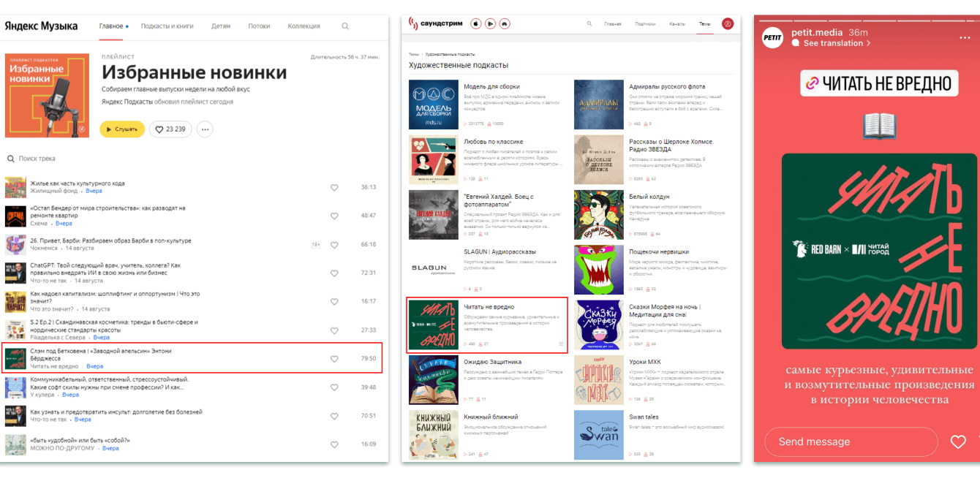Open Потоки tab in Yandex Music
Image resolution: width=980 pixels, height=489 pixels.
coord(259,26)
